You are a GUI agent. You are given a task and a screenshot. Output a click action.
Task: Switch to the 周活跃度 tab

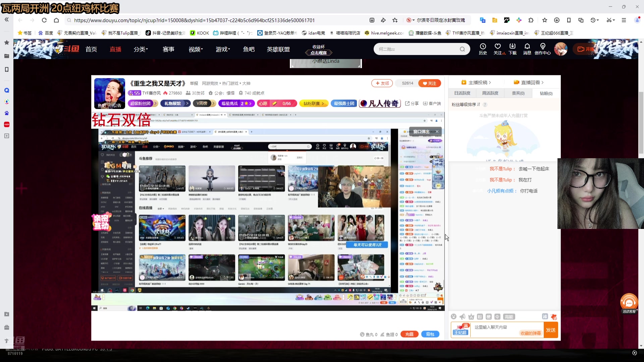point(490,93)
